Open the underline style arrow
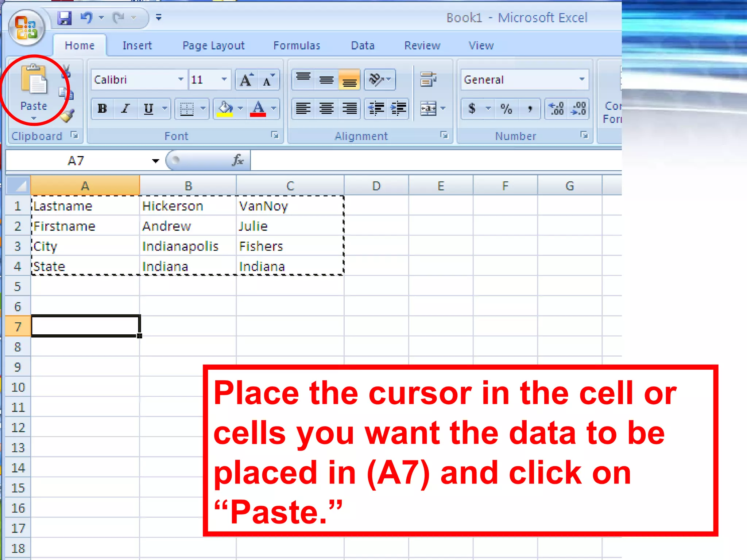Viewport: 747px width, 560px height. [x=165, y=108]
